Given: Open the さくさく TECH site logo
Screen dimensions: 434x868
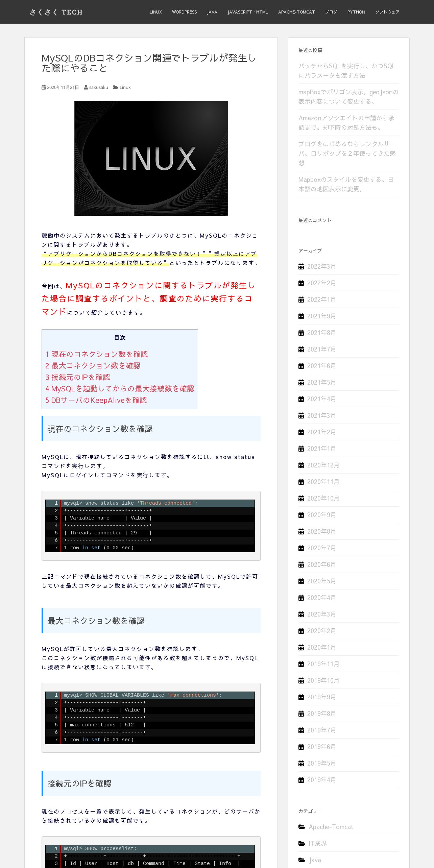Looking at the screenshot, I should click(x=56, y=12).
